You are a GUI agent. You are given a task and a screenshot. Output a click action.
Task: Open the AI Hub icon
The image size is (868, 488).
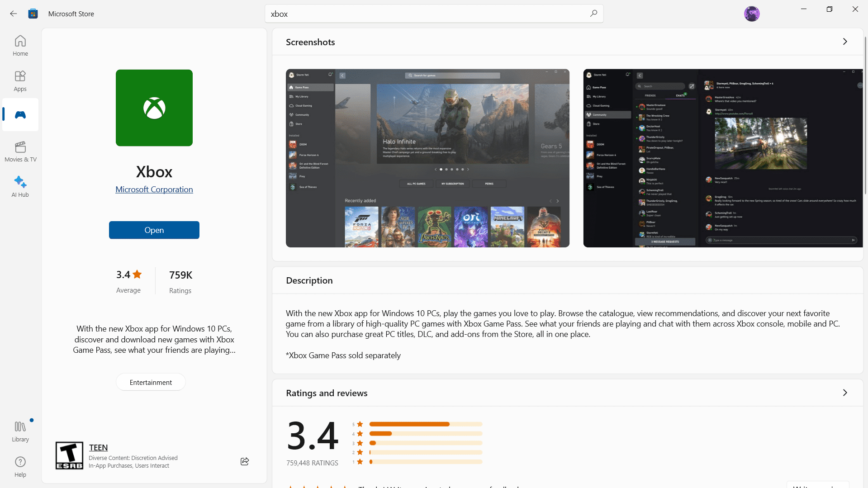coord(20,186)
